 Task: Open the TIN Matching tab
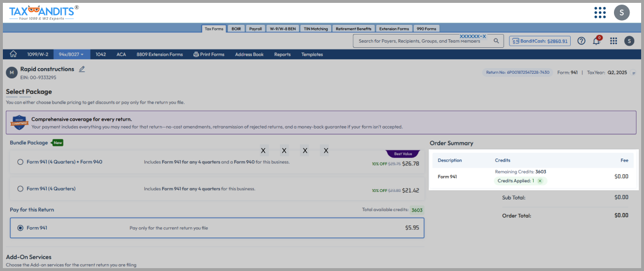pyautogui.click(x=316, y=29)
